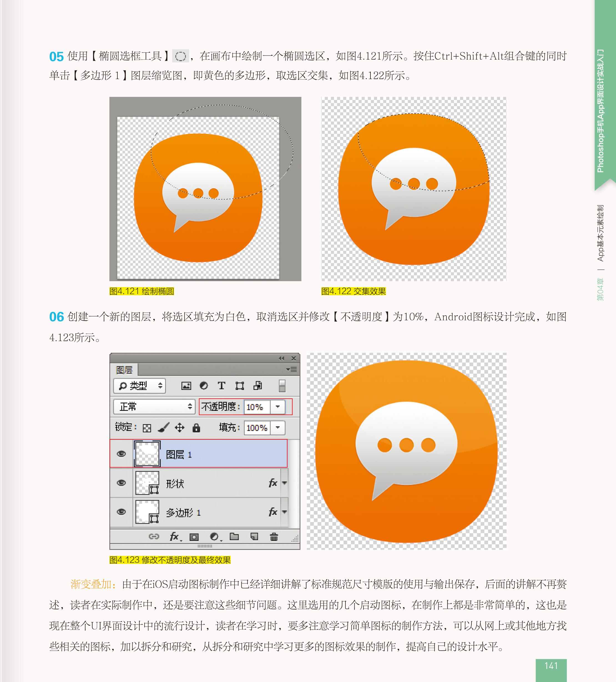Click the add layer mask icon

click(x=194, y=537)
